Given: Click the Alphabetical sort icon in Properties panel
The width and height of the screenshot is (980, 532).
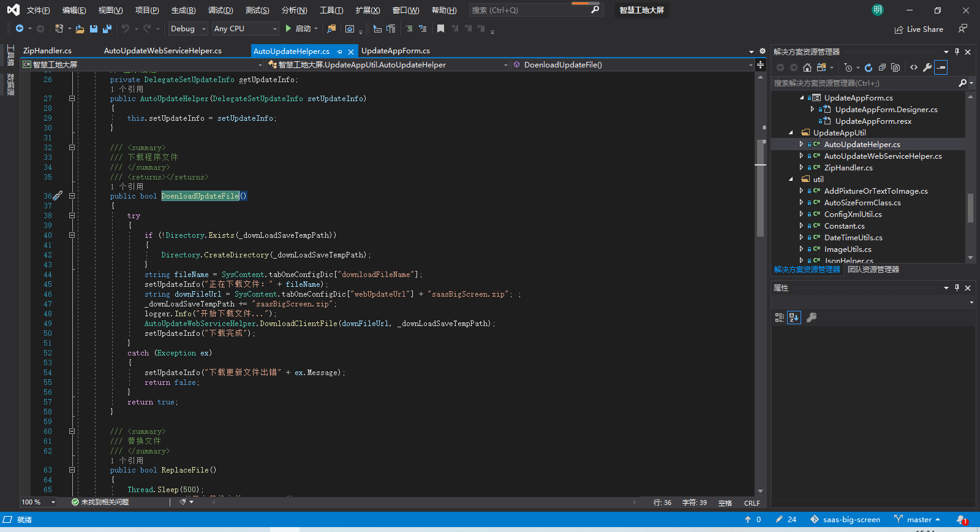Looking at the screenshot, I should tap(794, 317).
